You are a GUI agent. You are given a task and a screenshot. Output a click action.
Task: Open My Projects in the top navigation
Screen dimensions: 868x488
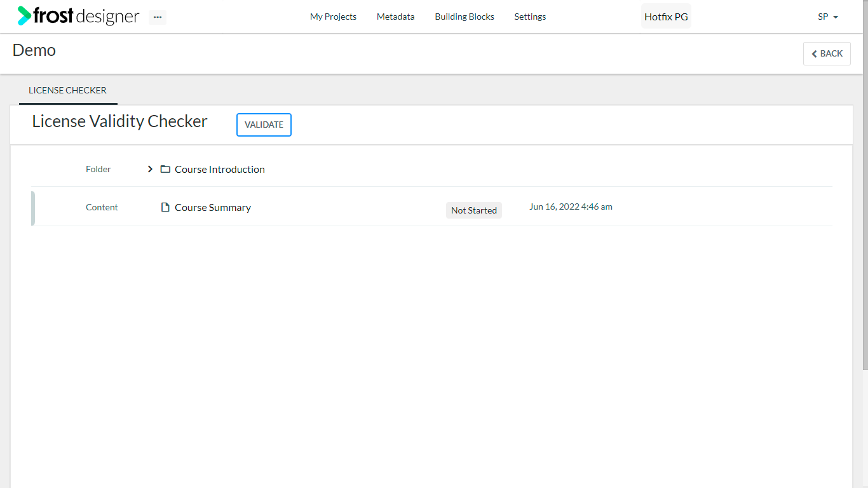333,17
